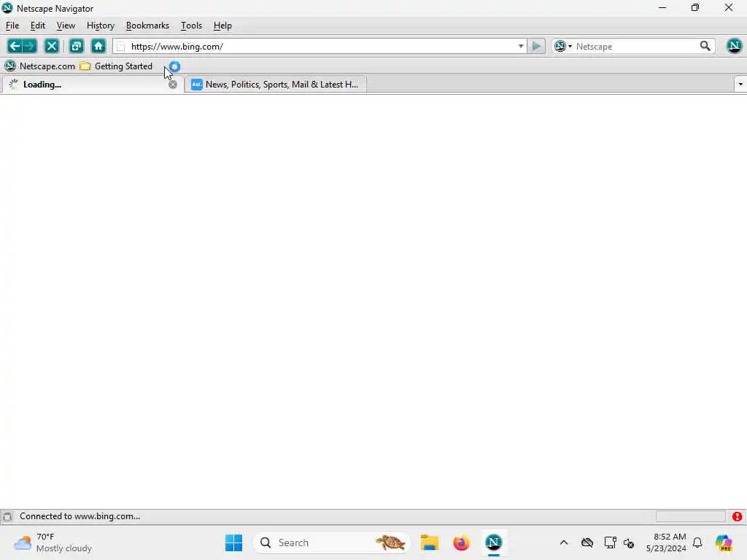This screenshot has width=747, height=560.
Task: Open the Getting Started bookmarks folder
Action: click(x=116, y=66)
